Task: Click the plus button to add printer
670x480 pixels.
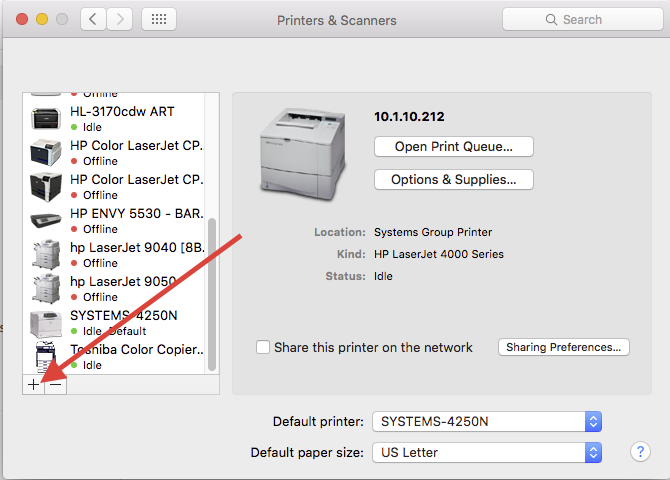Action: (x=33, y=384)
